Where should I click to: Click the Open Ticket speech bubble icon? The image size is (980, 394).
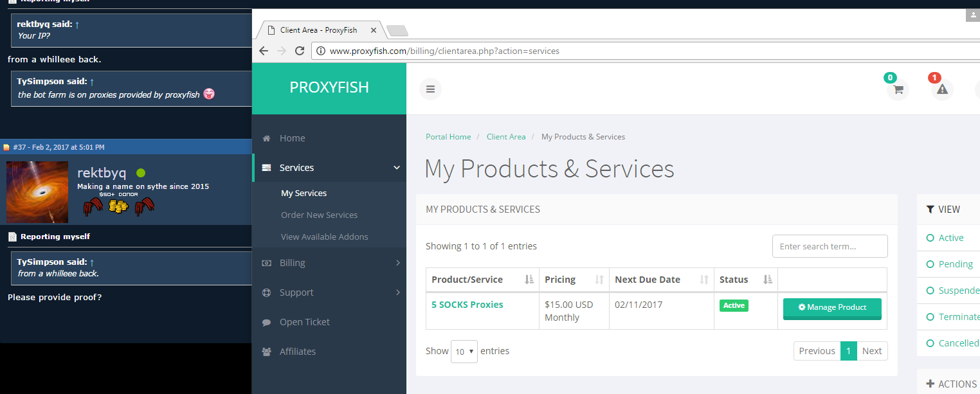point(267,322)
